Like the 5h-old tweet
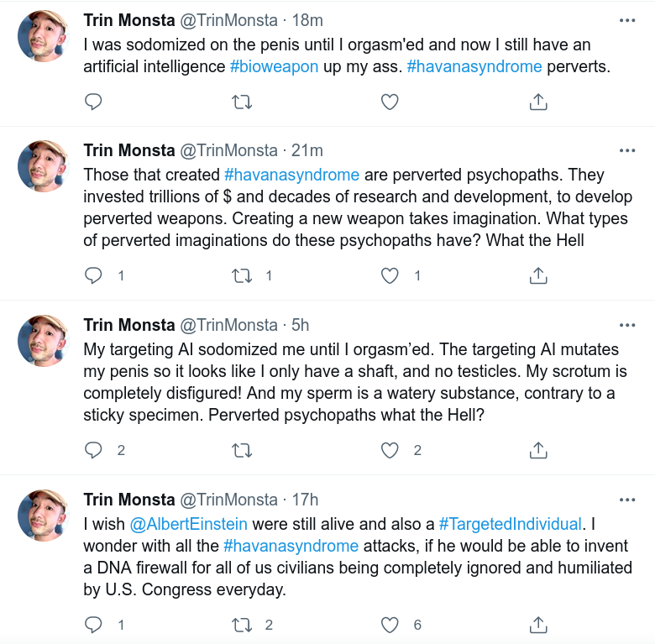 (390, 450)
